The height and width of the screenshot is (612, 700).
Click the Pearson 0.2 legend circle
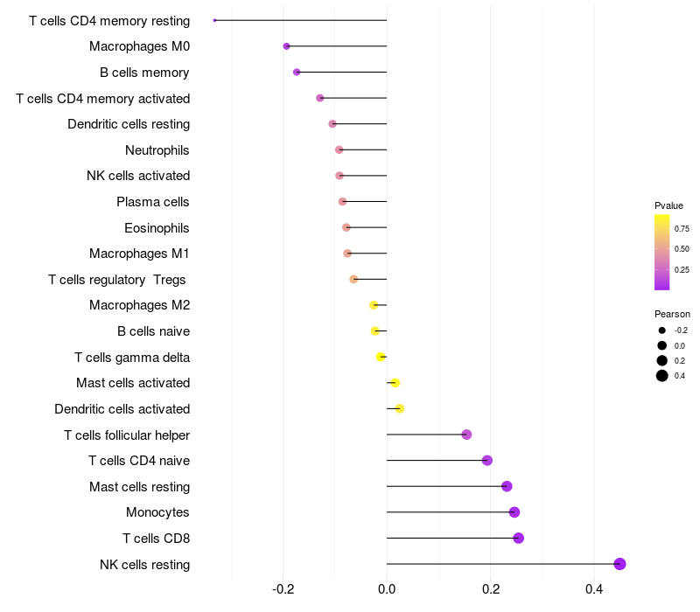point(662,360)
